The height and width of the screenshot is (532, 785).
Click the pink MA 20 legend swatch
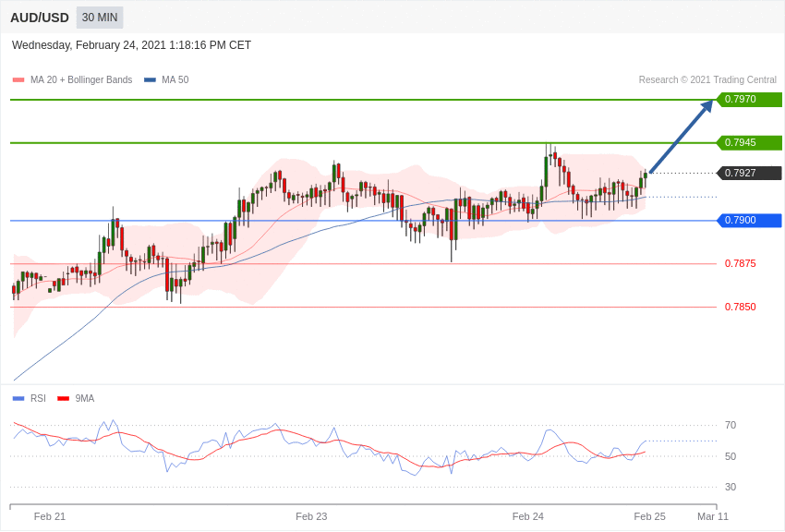click(18, 80)
